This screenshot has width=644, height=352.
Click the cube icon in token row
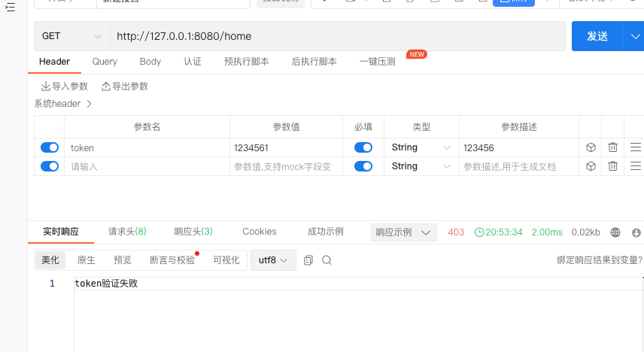click(x=591, y=147)
